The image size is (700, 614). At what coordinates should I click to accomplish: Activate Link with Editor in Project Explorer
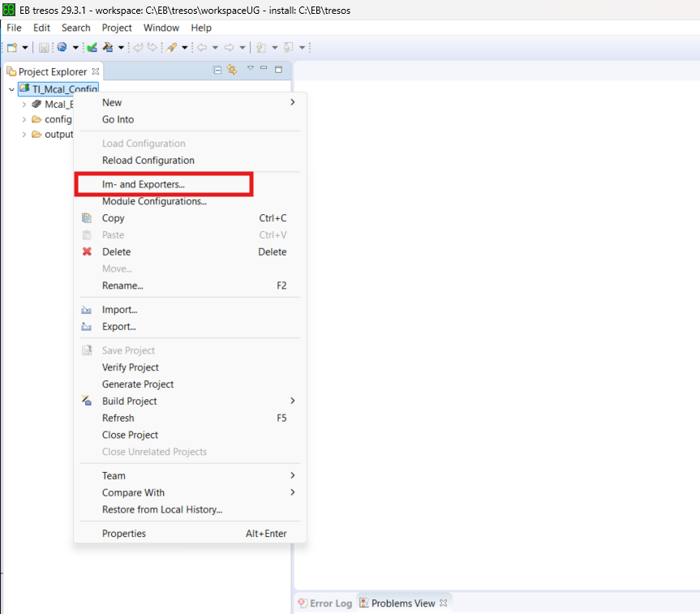coord(232,70)
